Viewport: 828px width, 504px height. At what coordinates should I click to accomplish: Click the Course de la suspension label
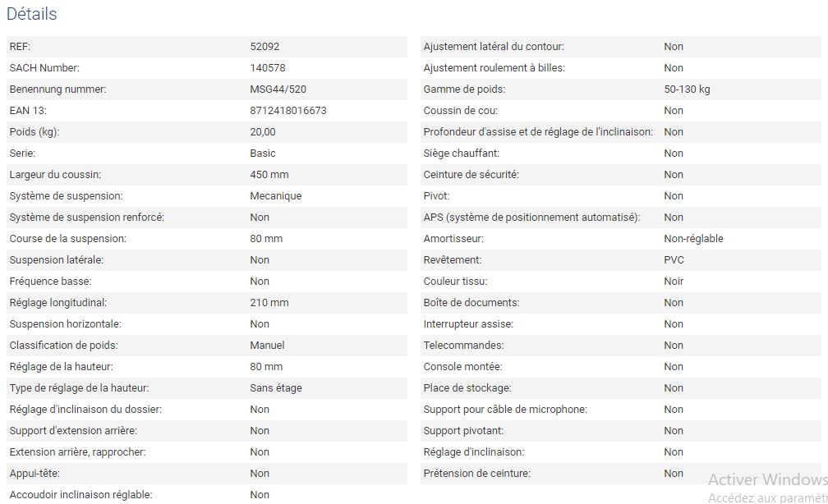[67, 239]
